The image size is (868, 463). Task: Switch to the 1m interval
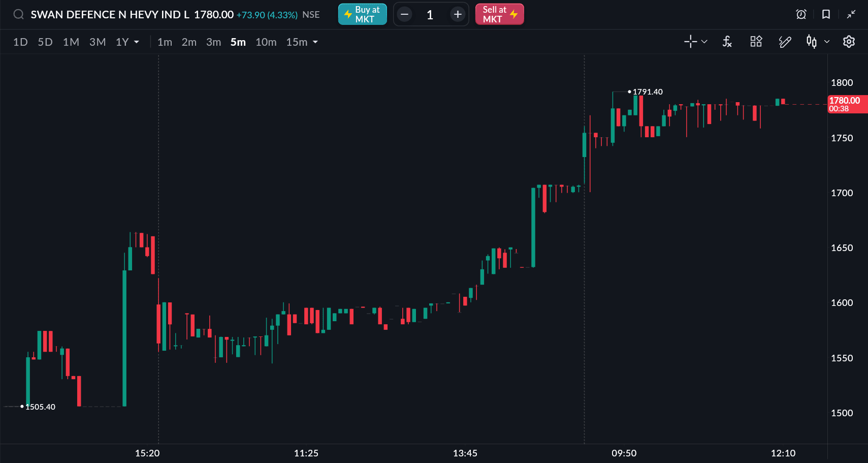(165, 42)
